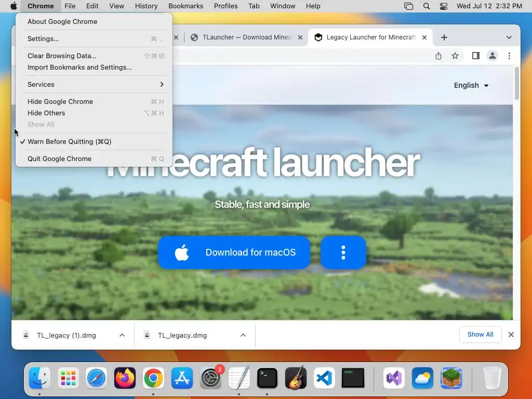Screen dimensions: 532x399
Task: Open the Window menu
Action: (x=283, y=6)
